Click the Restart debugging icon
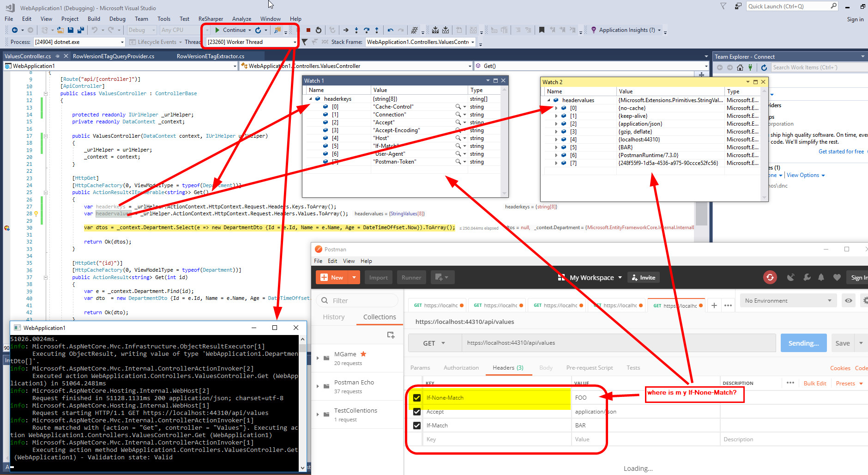The width and height of the screenshot is (868, 475). click(x=319, y=30)
